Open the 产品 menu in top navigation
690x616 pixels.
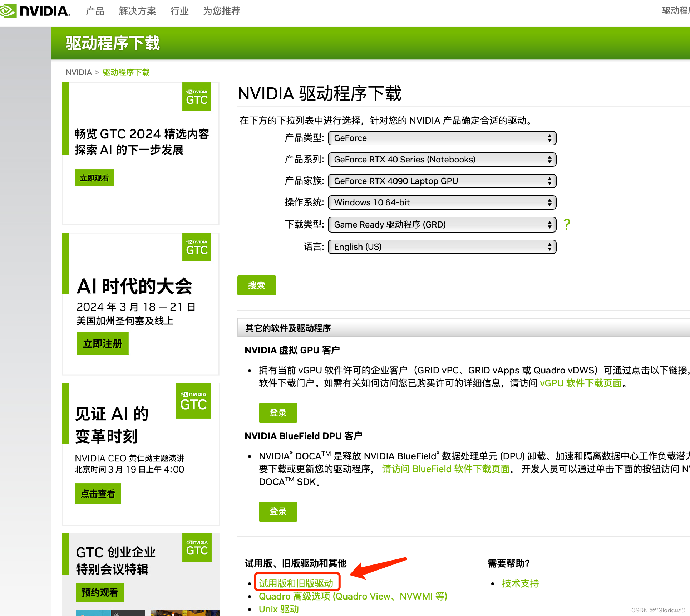click(95, 11)
